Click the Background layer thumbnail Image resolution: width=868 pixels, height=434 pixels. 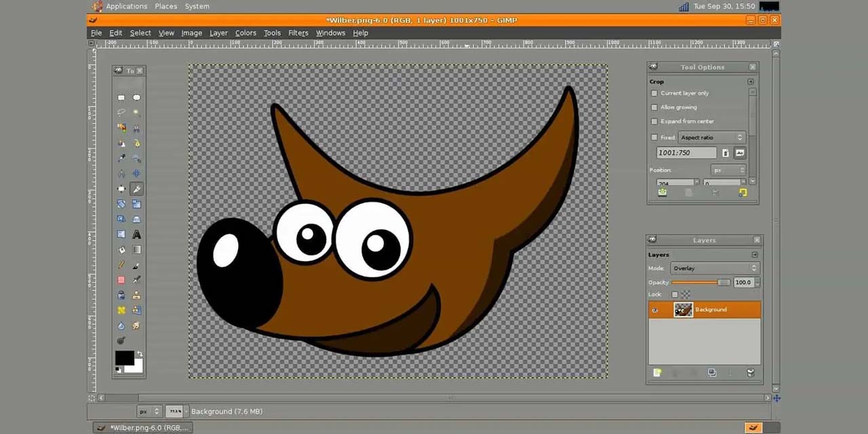tap(683, 310)
